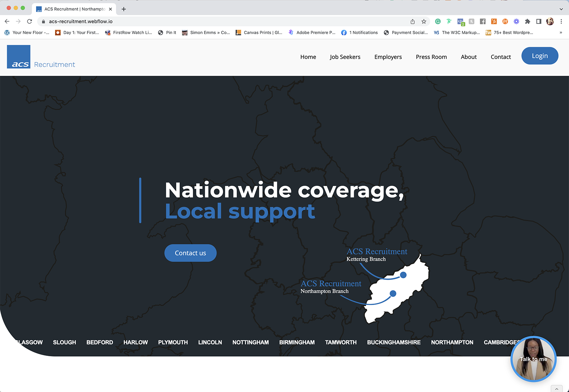Open the 'Canvas Prints' bookmark

(259, 33)
